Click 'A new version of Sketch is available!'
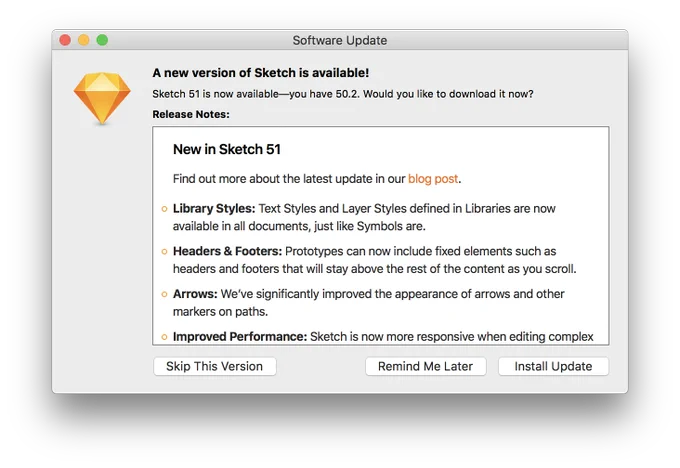Viewport: 680px width, 468px height. pos(261,73)
